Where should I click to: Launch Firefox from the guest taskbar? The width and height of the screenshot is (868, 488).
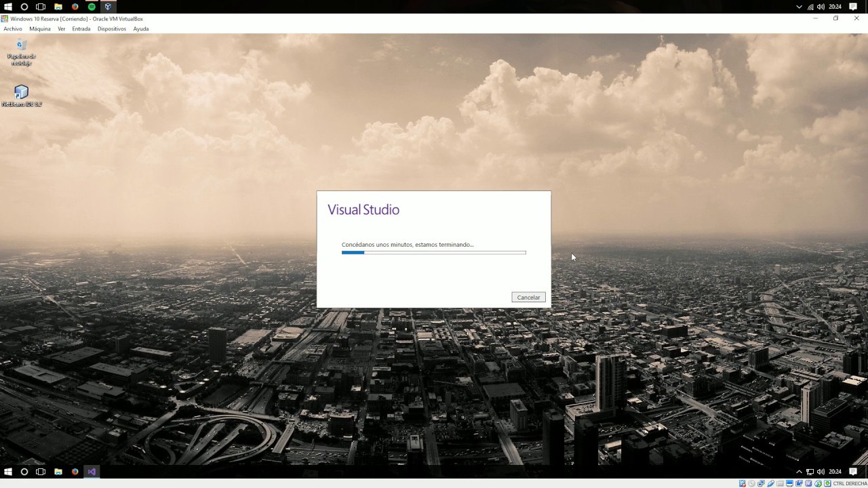pyautogui.click(x=75, y=471)
